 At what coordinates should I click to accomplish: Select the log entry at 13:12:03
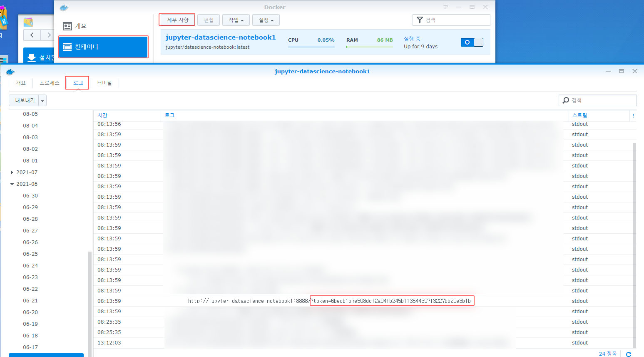click(x=363, y=343)
